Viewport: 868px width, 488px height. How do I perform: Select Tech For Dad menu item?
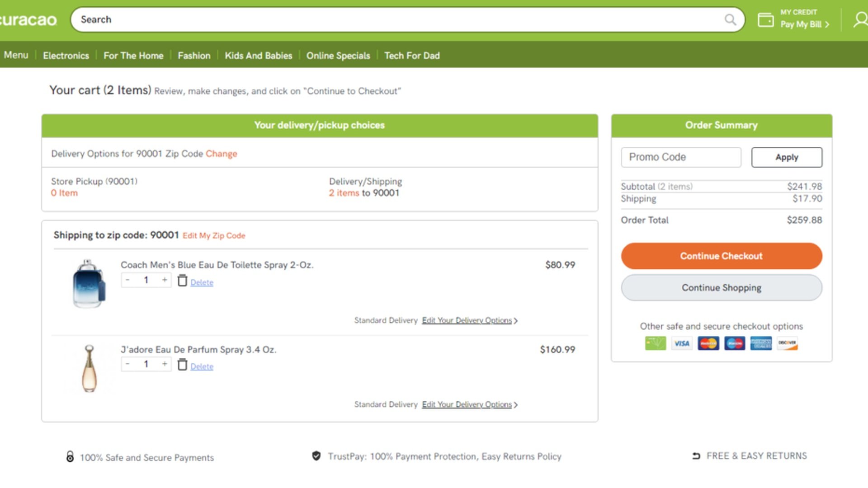click(x=411, y=56)
